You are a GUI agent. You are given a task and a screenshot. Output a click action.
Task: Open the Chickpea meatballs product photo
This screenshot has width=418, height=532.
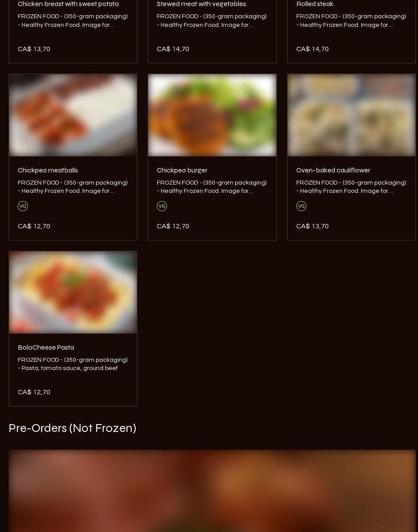tap(73, 115)
